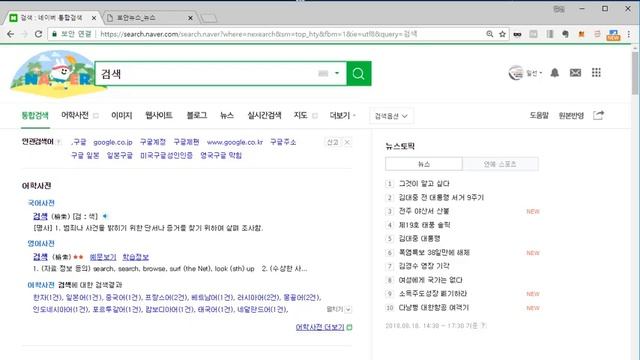The height and width of the screenshot is (360, 640).
Task: Play pronunciation speaker icon next to 검색
Action: click(105, 216)
